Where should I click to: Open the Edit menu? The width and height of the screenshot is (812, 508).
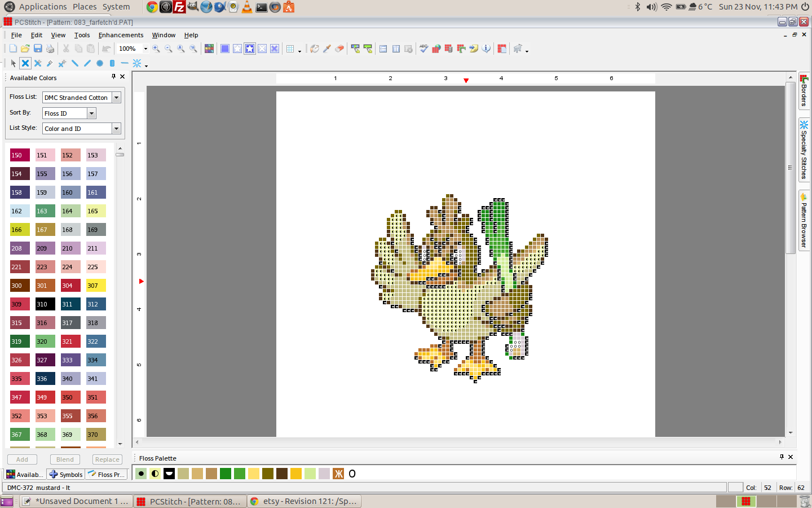tap(37, 35)
